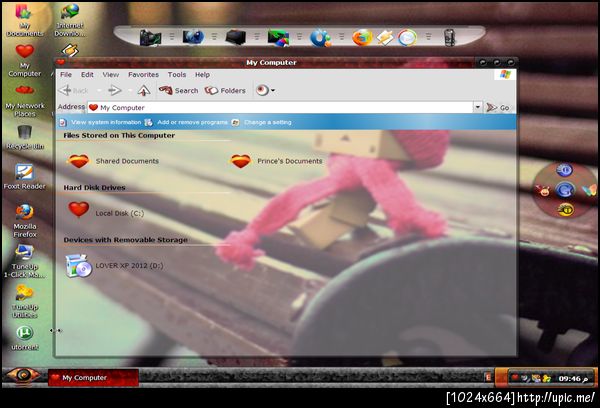
Task: Toggle the Folders pane button
Action: [x=225, y=90]
